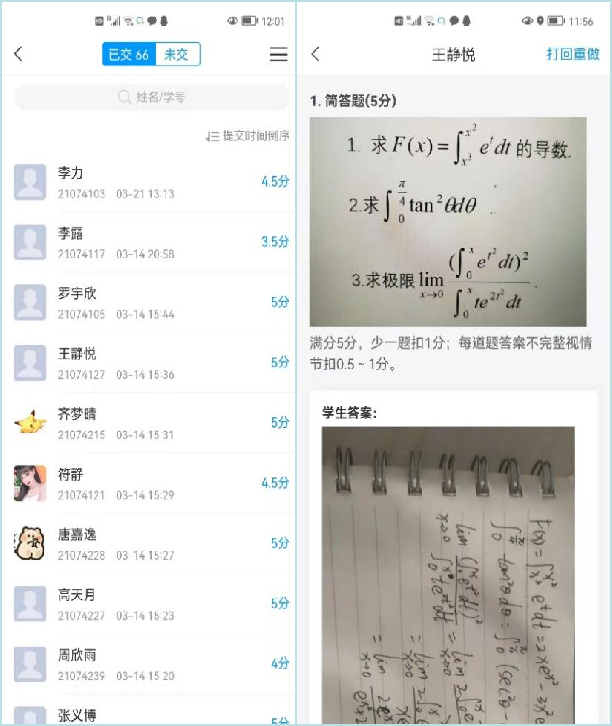
Task: Click 打回重做 link
Action: tap(573, 54)
